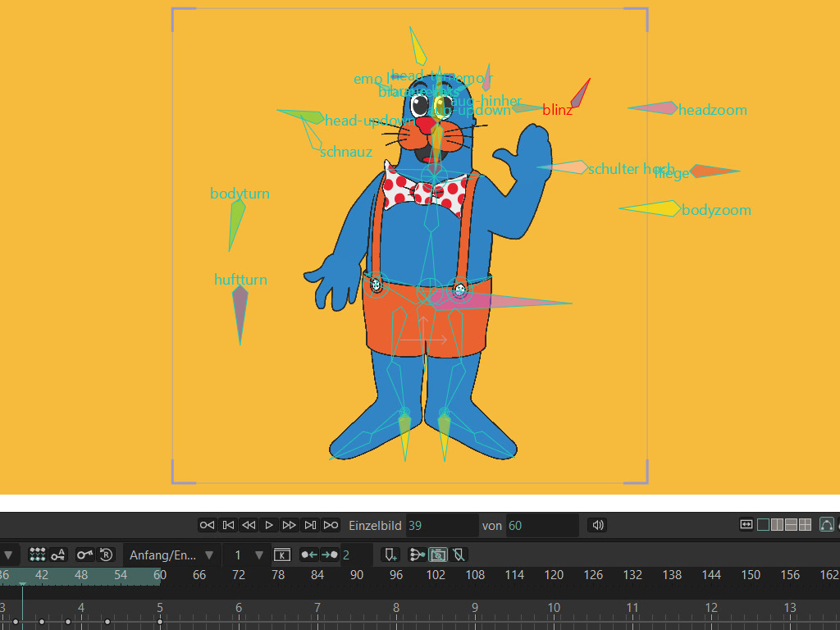This screenshot has height=630, width=840.
Task: Select the red blinz bone label
Action: tap(557, 110)
